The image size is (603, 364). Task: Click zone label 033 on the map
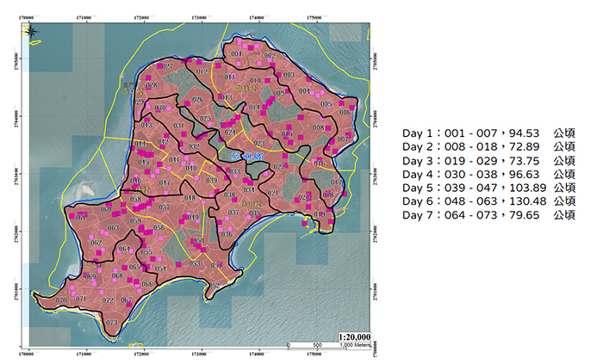point(234,171)
